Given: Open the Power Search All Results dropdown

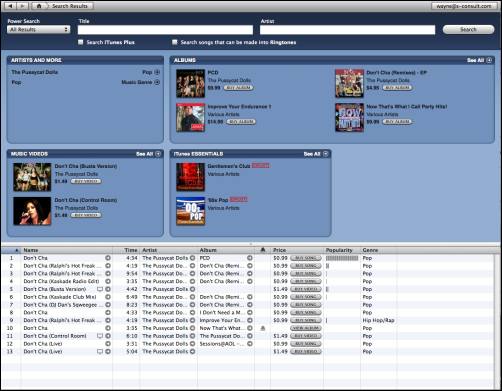Looking at the screenshot, I should (38, 29).
